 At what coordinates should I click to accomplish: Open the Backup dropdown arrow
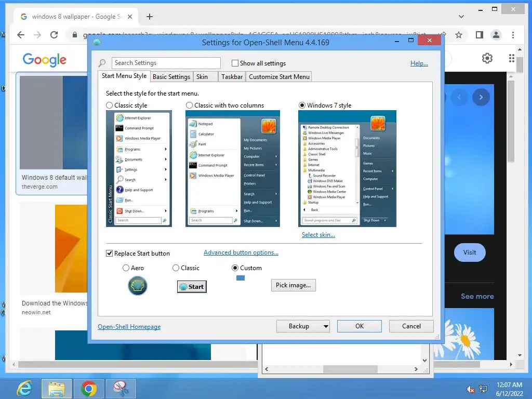(326, 326)
